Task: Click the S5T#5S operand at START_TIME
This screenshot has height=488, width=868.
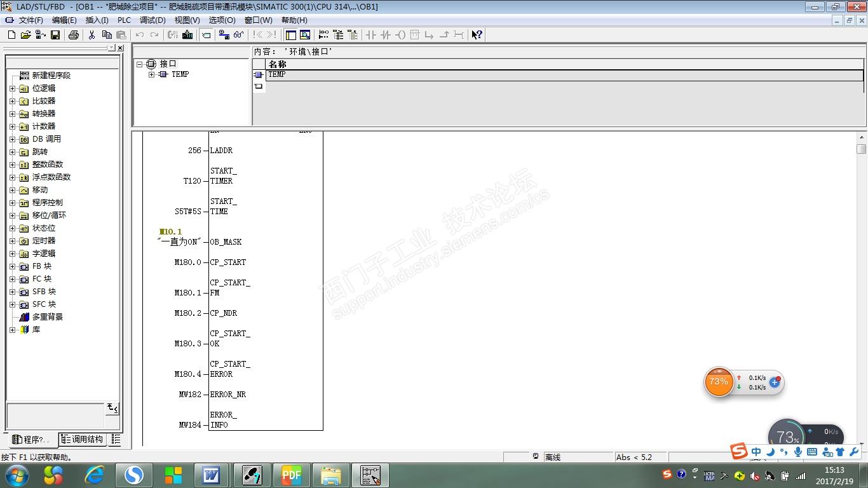Action: [188, 212]
